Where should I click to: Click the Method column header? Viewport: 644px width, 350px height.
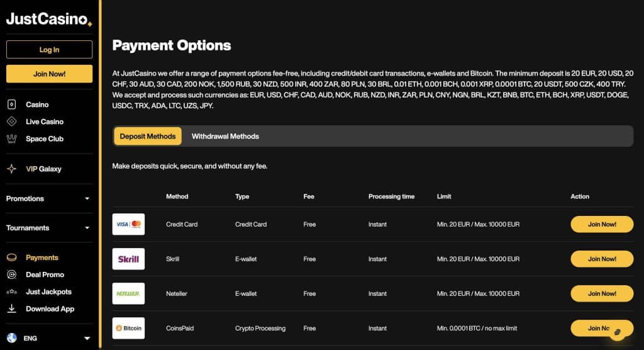[177, 196]
